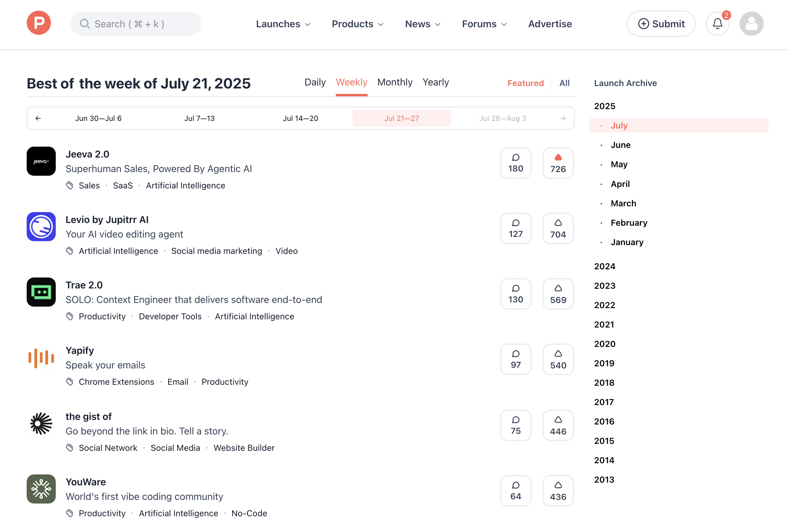Expand 2023 in Launch Archive
Screen dimensions: 788x532
pyautogui.click(x=605, y=286)
